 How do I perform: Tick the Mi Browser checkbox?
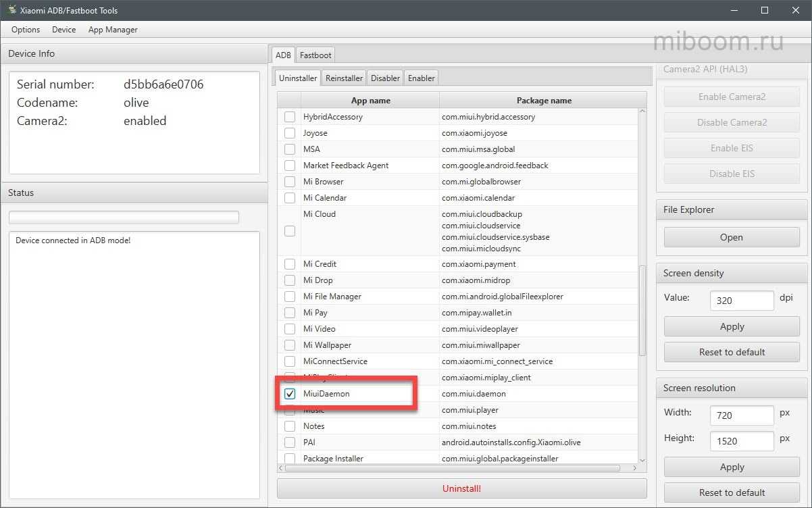290,182
